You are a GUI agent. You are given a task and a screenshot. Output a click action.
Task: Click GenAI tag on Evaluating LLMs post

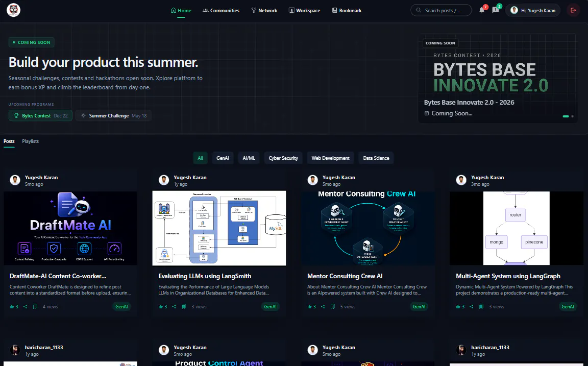tap(271, 307)
